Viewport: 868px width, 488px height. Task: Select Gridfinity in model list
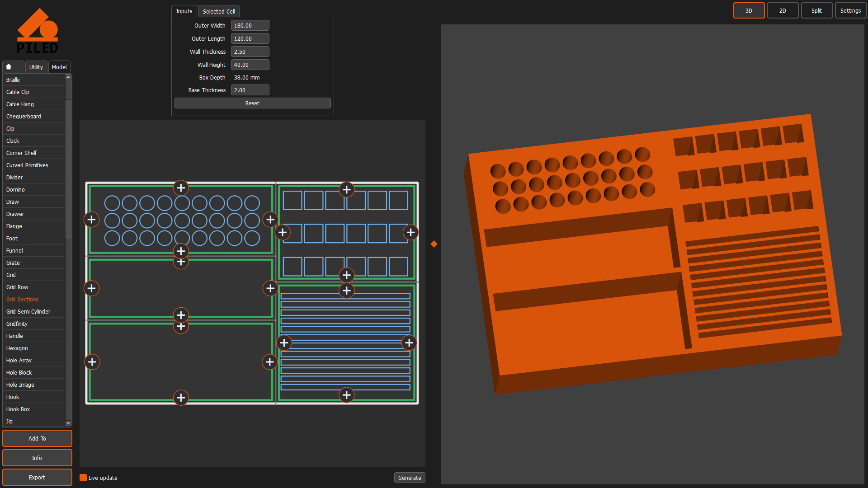(x=34, y=324)
